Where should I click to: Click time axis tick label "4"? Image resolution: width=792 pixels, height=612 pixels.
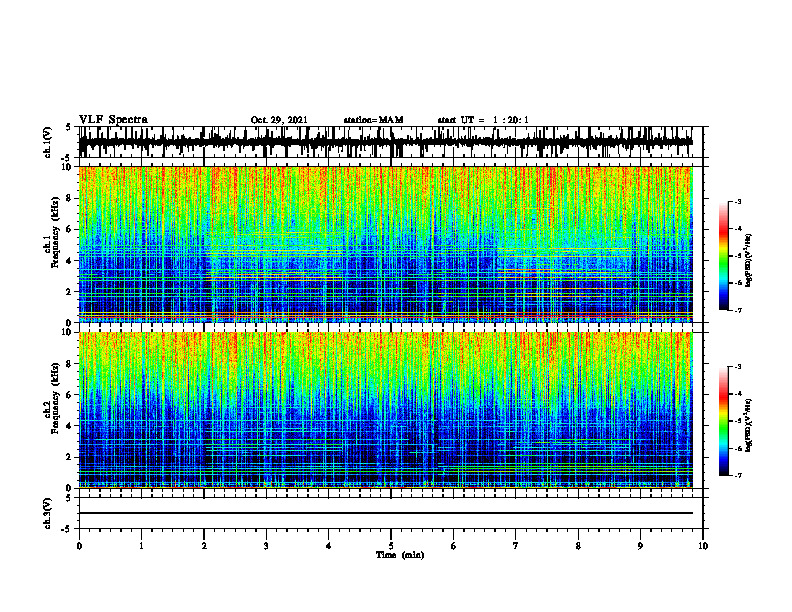point(329,546)
